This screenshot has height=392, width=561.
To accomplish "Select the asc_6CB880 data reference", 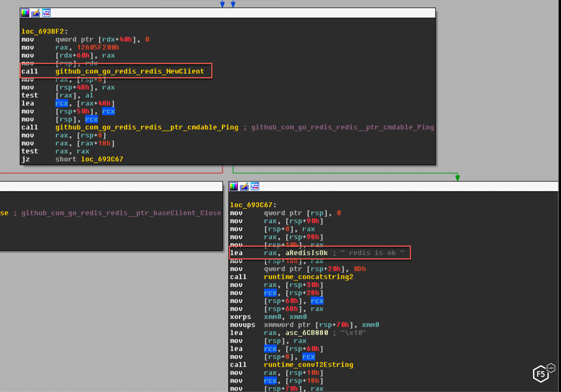I will 306,333.
